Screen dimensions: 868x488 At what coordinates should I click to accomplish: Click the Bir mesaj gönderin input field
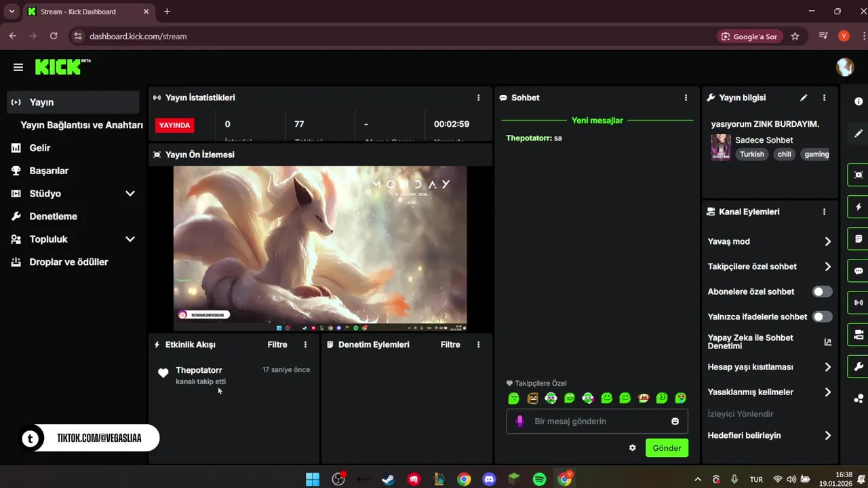pyautogui.click(x=597, y=421)
